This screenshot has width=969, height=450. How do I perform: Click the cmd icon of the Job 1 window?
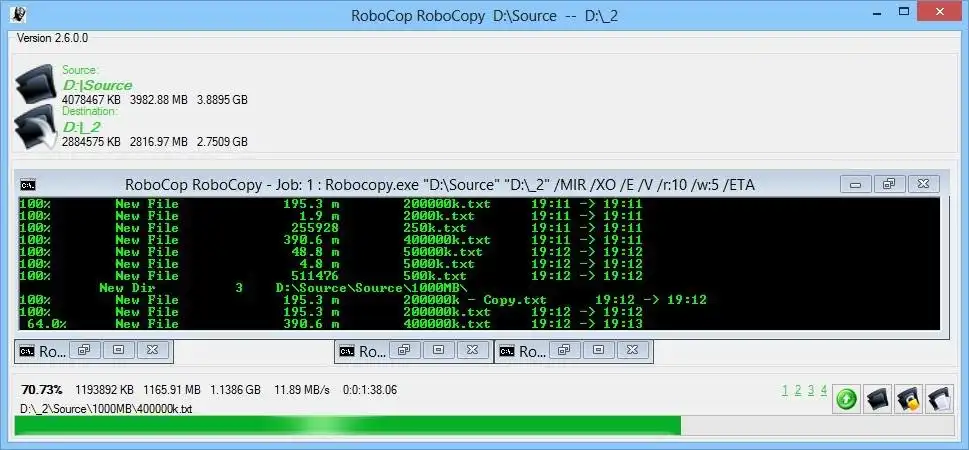(x=27, y=185)
